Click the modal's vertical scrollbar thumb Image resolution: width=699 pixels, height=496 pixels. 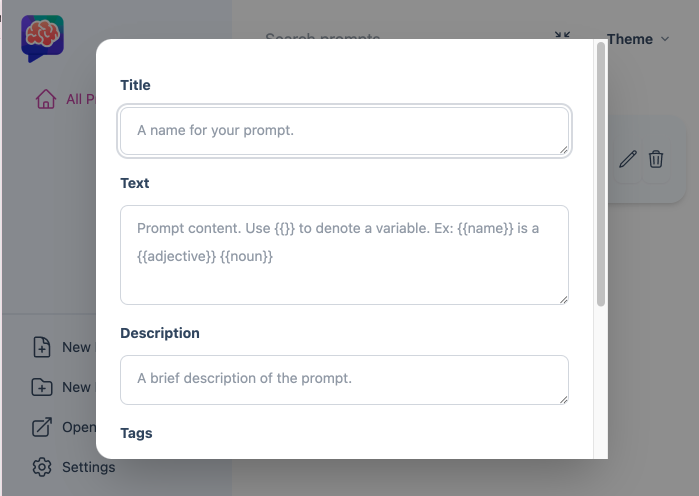tap(601, 174)
